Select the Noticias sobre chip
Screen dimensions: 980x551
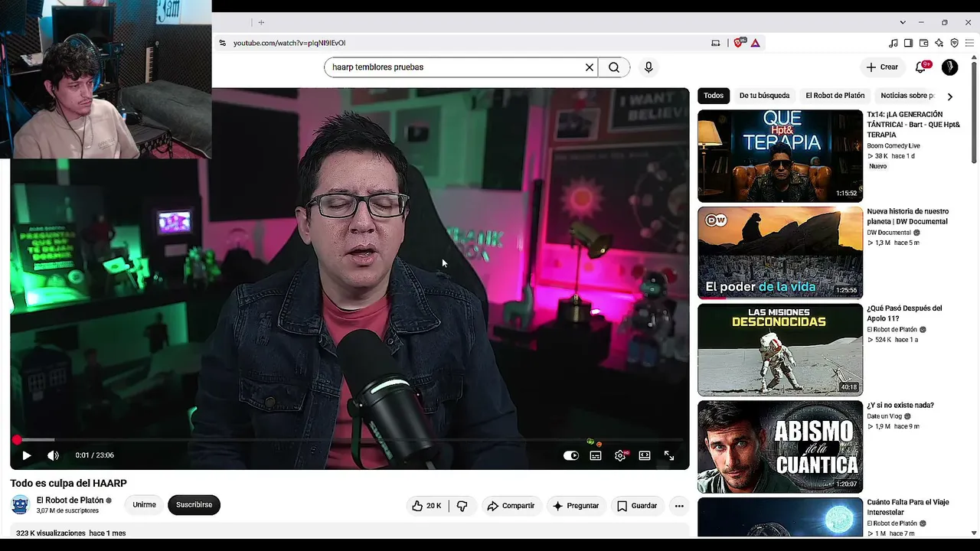tap(907, 96)
